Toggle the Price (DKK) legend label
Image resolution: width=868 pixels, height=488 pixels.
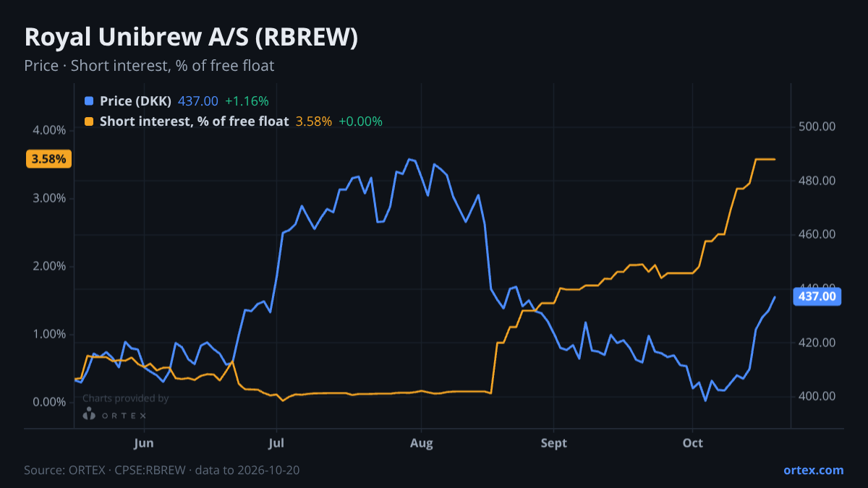coord(135,101)
